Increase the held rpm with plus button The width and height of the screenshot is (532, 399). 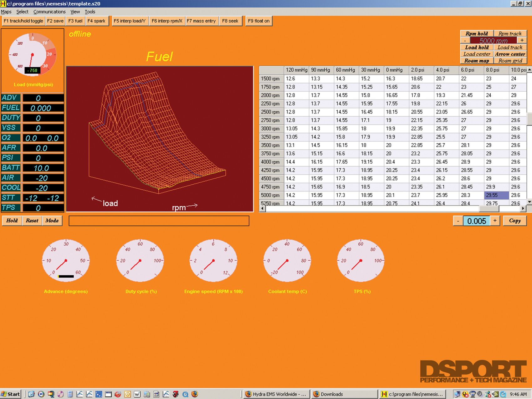click(x=522, y=40)
